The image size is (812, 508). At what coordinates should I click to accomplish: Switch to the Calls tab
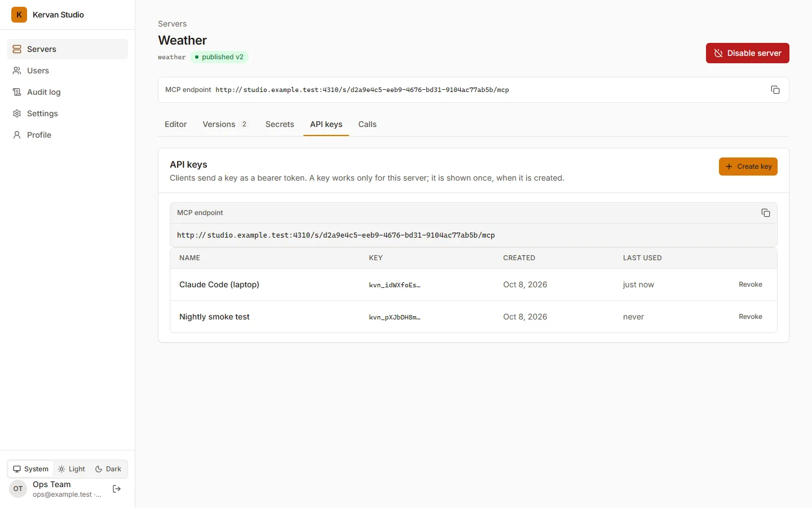pyautogui.click(x=367, y=124)
